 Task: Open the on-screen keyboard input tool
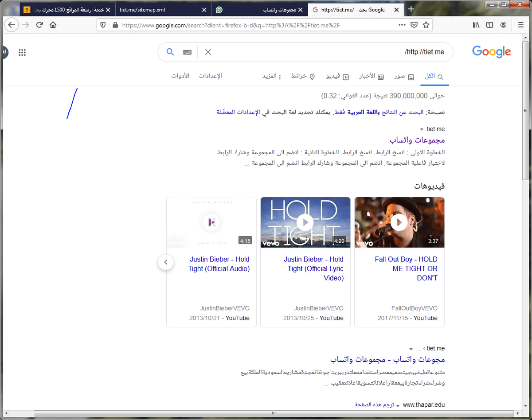188,52
